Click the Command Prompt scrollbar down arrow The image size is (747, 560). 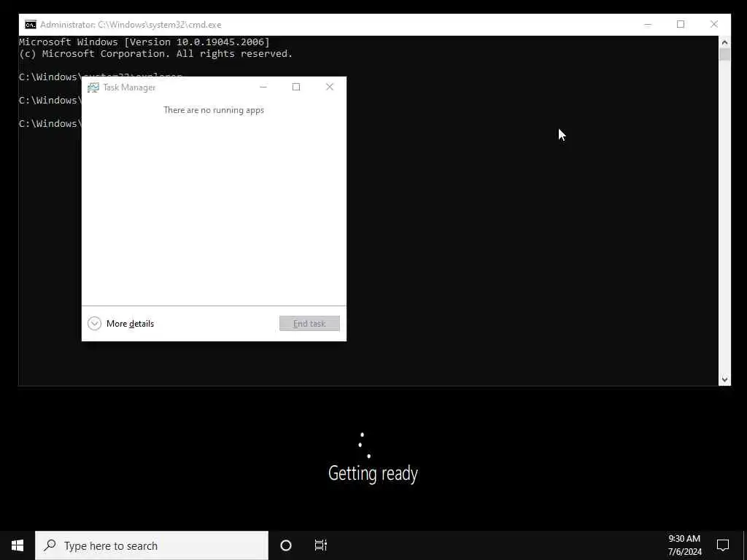(724, 379)
